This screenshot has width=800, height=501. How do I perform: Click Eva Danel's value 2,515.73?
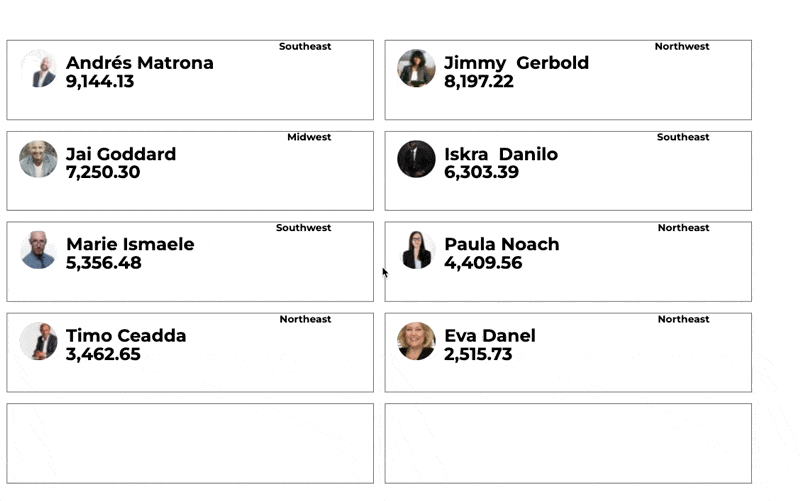478,355
